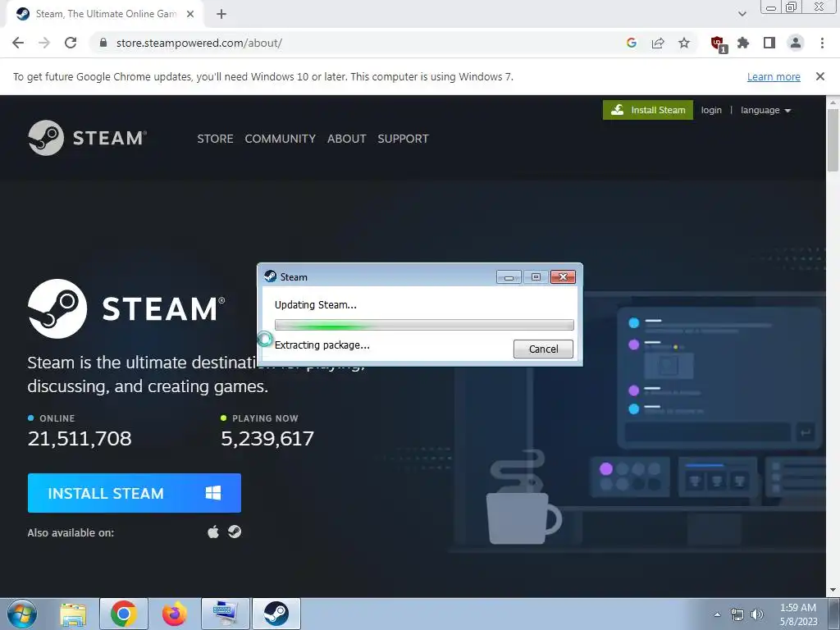Open the ABOUT menu item
Screen dimensions: 840x630
(x=347, y=139)
